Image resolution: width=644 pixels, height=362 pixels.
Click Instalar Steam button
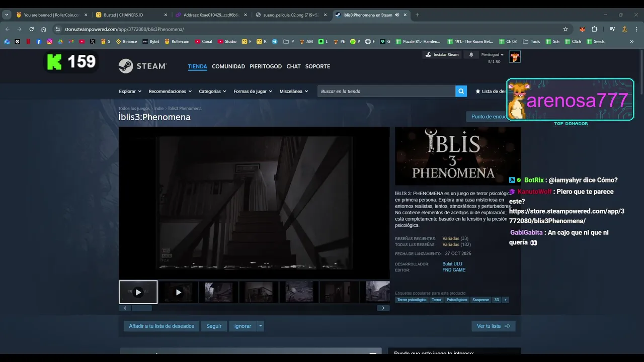coord(442,54)
